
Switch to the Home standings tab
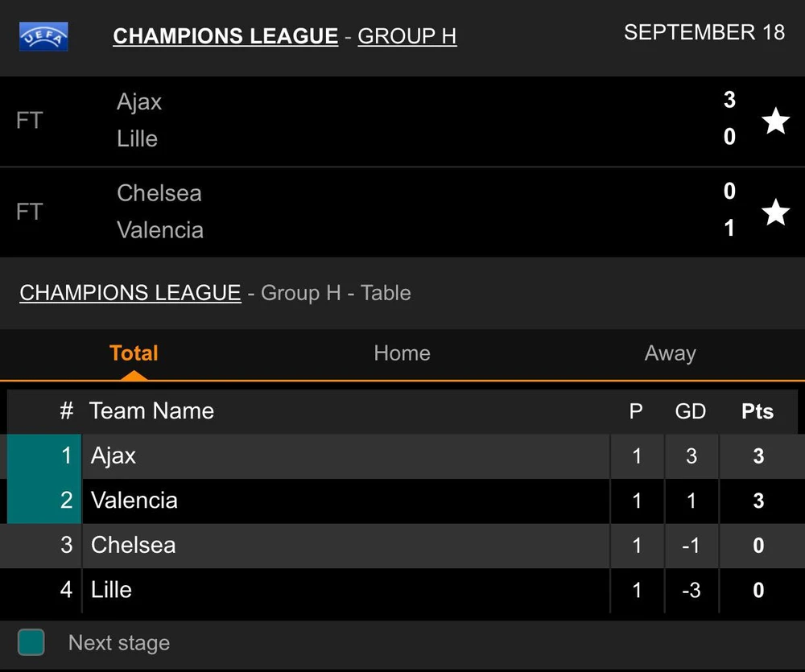[402, 353]
